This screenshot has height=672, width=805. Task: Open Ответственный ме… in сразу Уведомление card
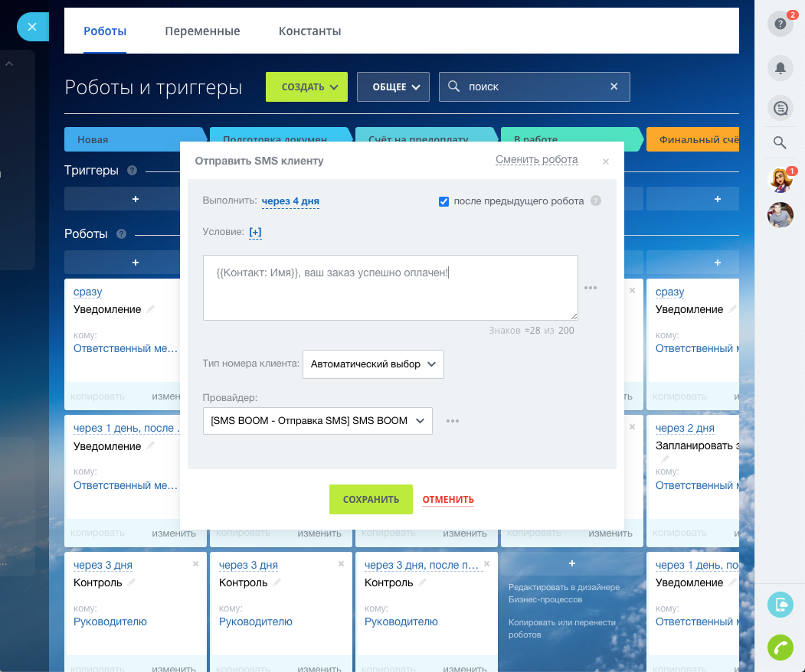126,349
